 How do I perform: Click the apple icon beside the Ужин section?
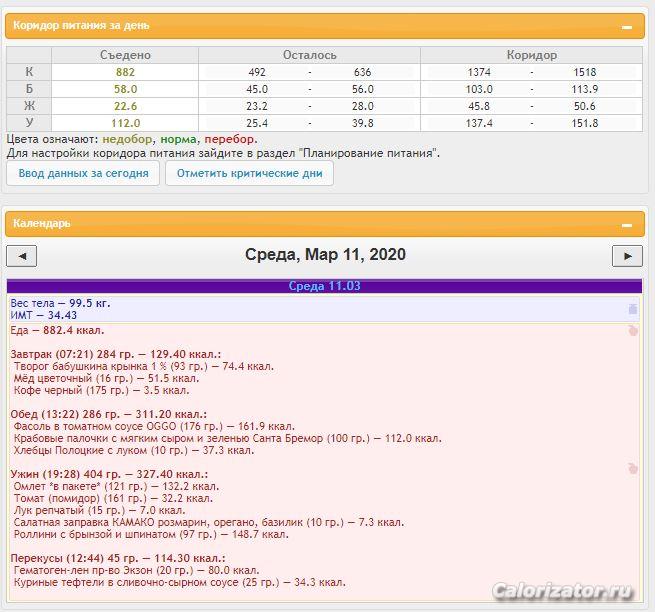coord(632,468)
